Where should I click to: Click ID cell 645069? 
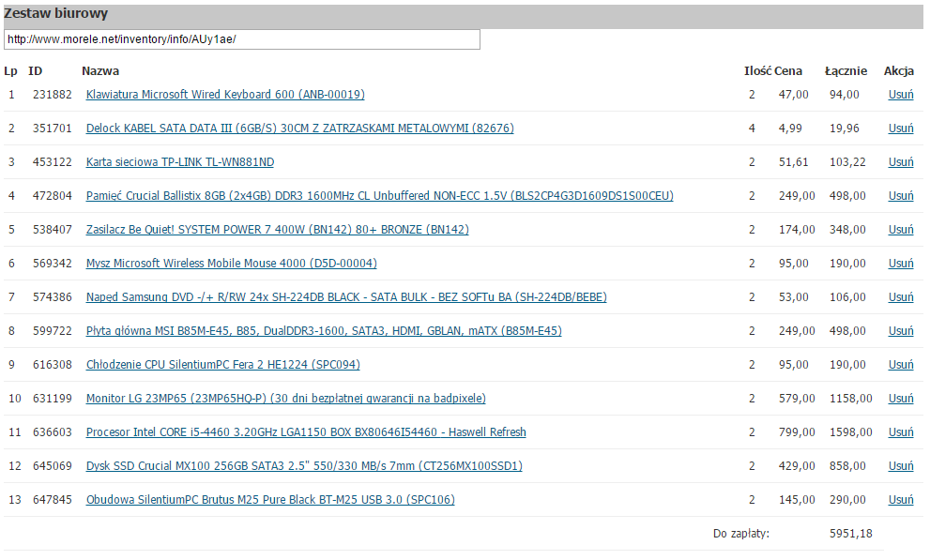(x=53, y=466)
